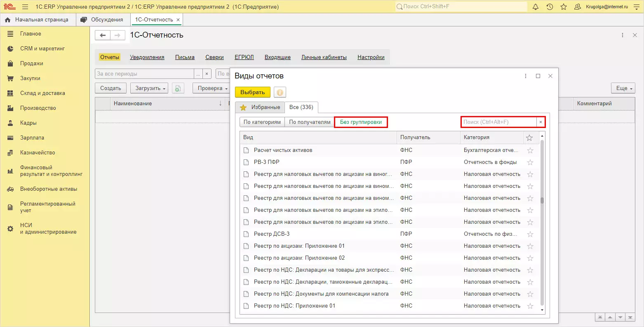This screenshot has width=644, height=327.
Task: Open the dialog's three-dot options menu
Action: coord(526,76)
